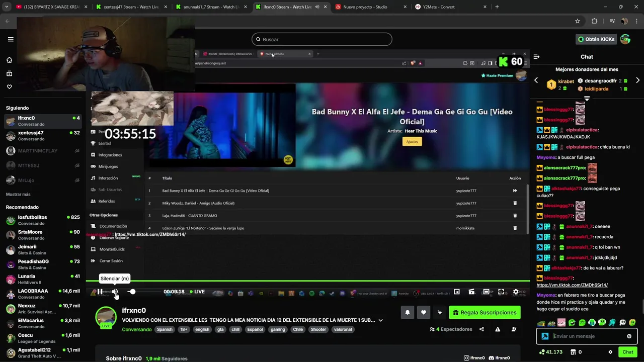This screenshot has height=362, width=644.
Task: Collapse the chat panel with the arrow icon
Action: (536, 57)
